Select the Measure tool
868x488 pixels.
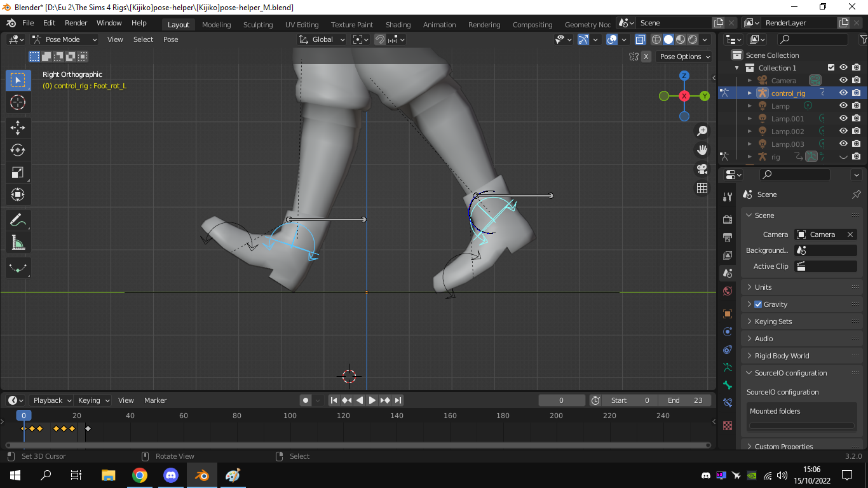[x=18, y=242]
